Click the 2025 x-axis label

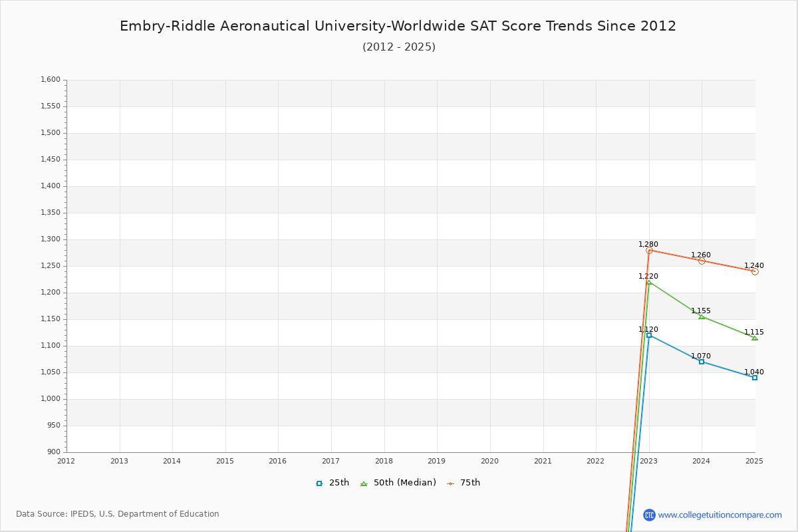point(755,460)
